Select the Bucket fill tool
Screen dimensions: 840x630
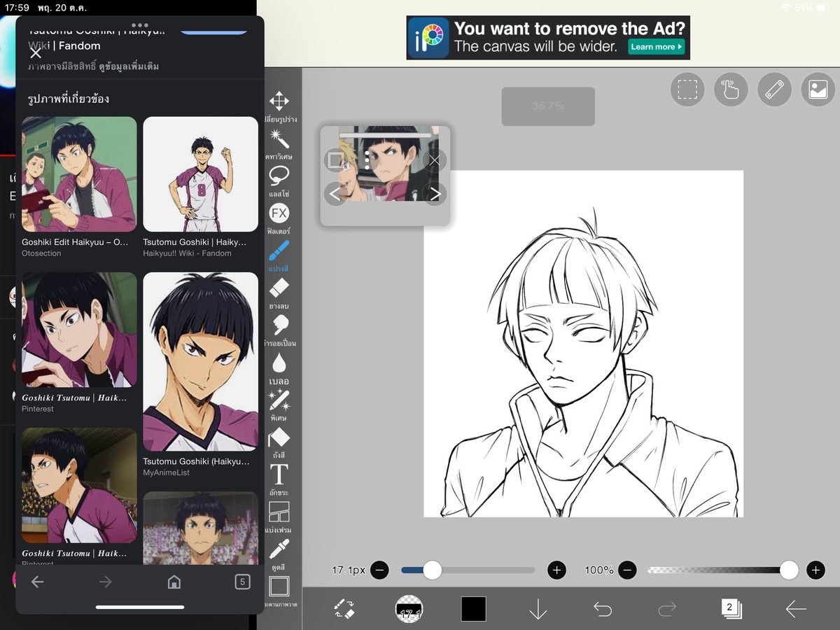279,437
